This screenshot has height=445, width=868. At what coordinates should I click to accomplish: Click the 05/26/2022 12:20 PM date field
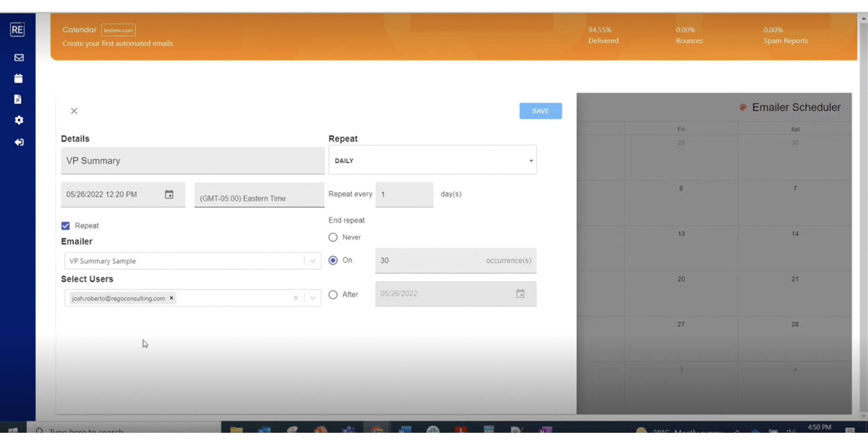[123, 195]
